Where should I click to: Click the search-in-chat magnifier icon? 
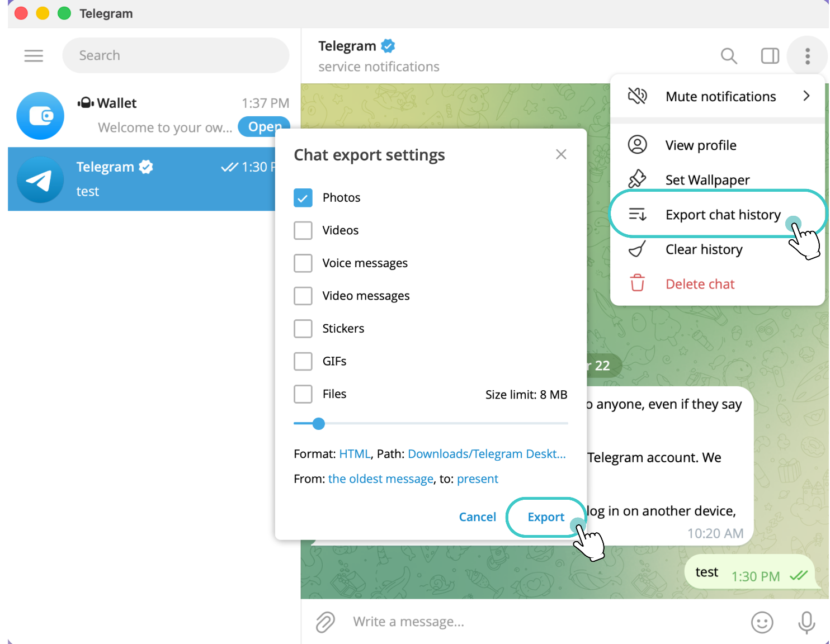(729, 55)
